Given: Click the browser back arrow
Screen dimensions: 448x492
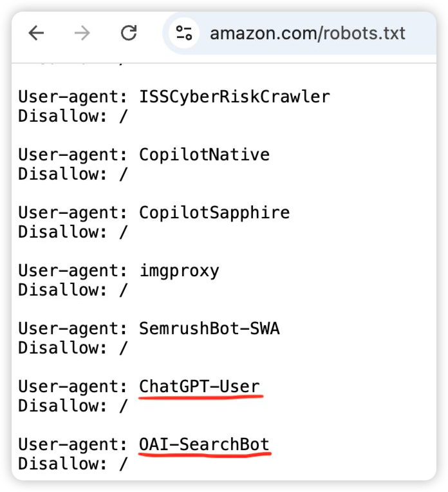Looking at the screenshot, I should (36, 33).
